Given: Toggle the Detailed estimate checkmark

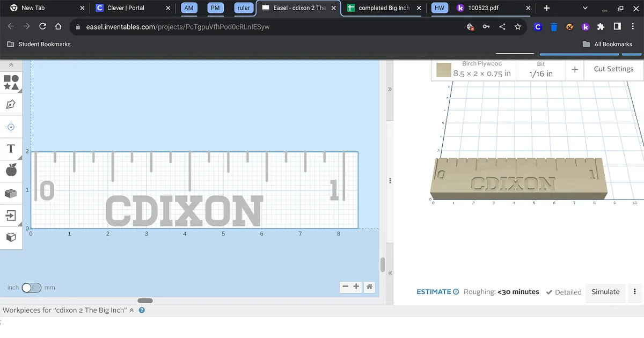Looking at the screenshot, I should pyautogui.click(x=563, y=292).
